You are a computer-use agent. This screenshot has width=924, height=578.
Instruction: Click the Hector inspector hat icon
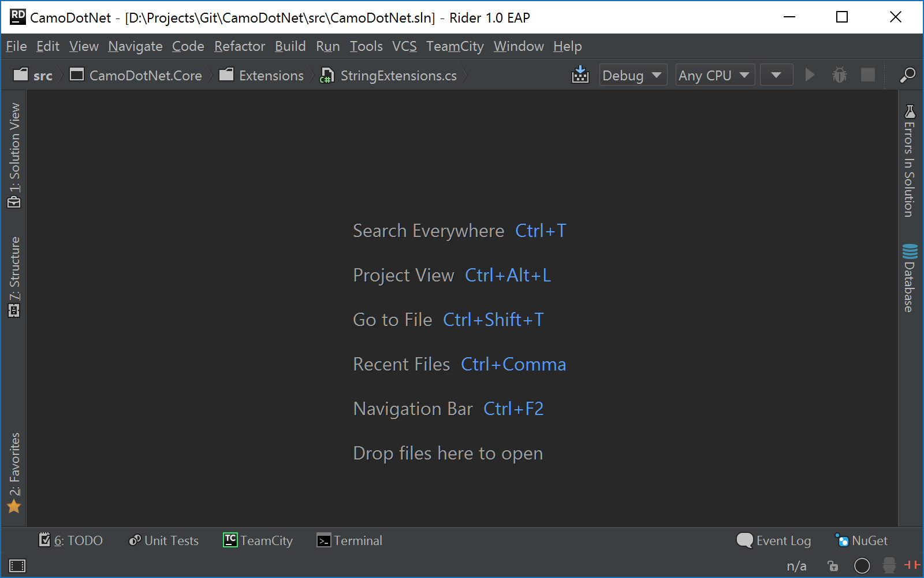[x=889, y=566]
